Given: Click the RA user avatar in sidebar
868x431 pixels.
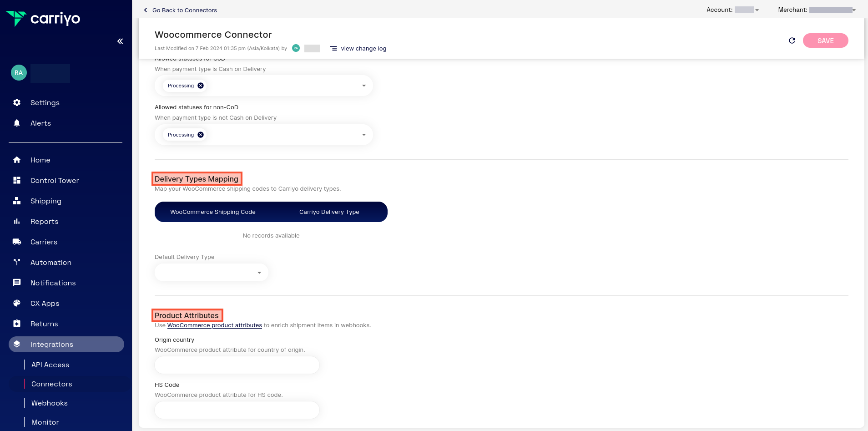Looking at the screenshot, I should (19, 73).
